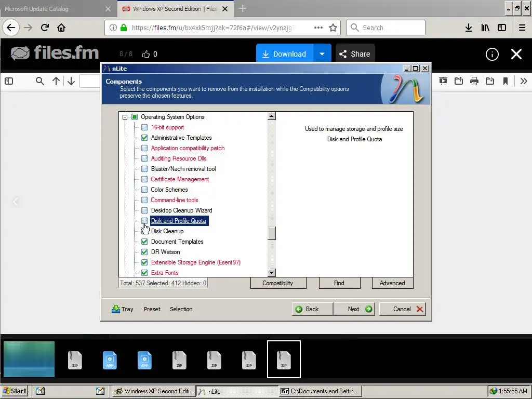Toggle Application compatibility patch checkbox
Viewport: 532px width, 399px height.
coord(144,148)
